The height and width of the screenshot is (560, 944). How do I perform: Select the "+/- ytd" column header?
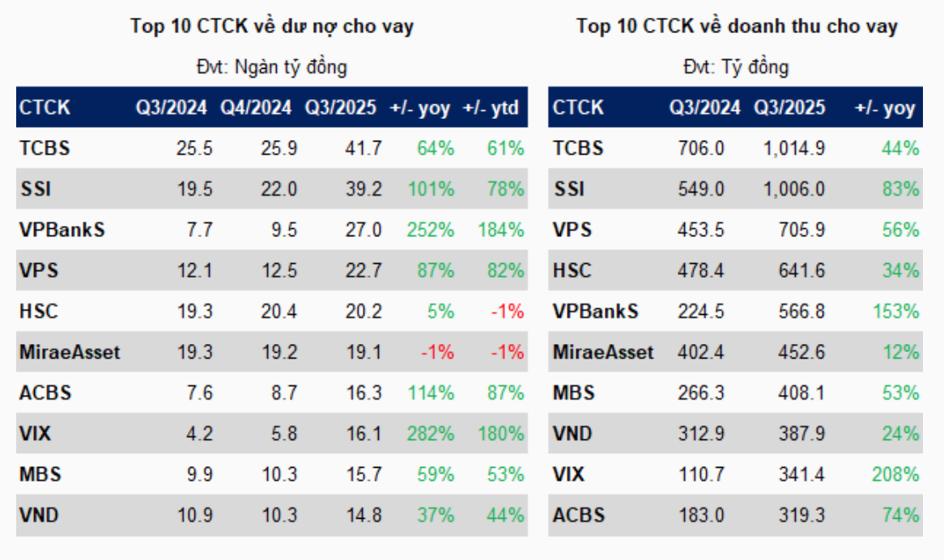click(x=491, y=108)
